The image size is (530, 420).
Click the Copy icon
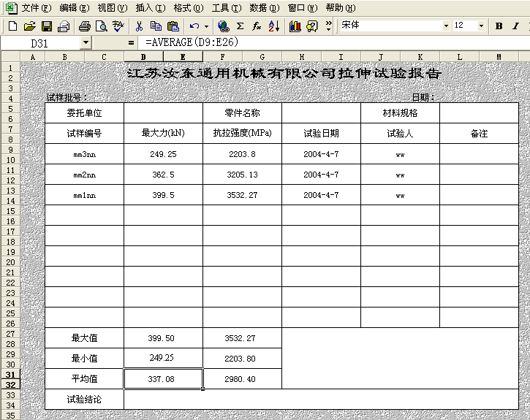point(156,26)
